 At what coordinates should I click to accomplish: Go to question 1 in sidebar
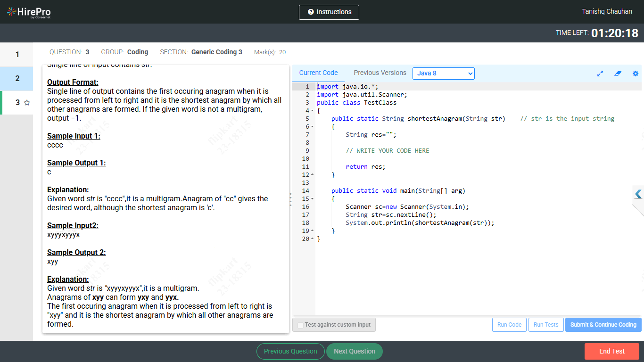pos(17,54)
